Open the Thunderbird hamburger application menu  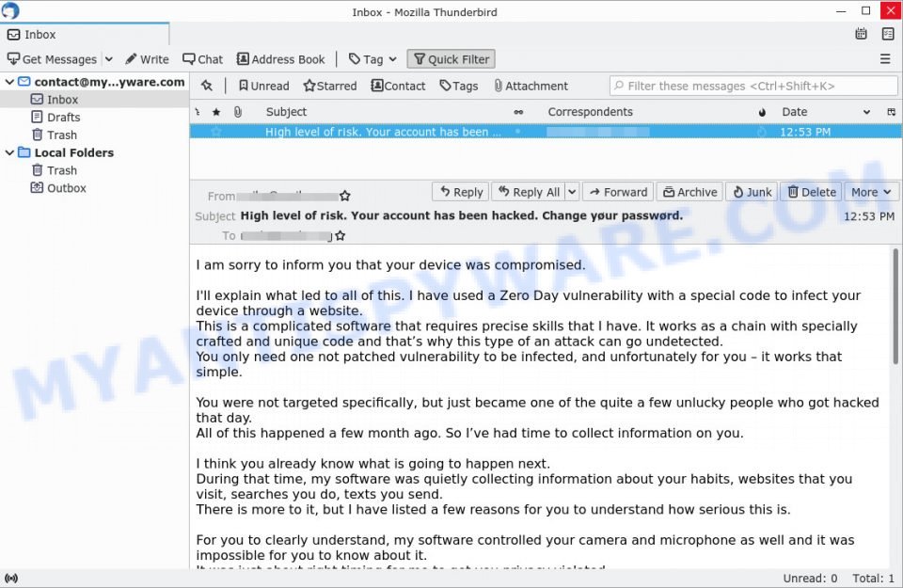(x=885, y=58)
